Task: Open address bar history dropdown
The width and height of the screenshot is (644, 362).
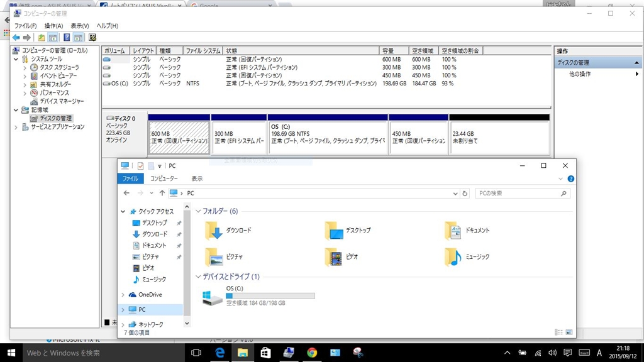Action: (x=455, y=194)
